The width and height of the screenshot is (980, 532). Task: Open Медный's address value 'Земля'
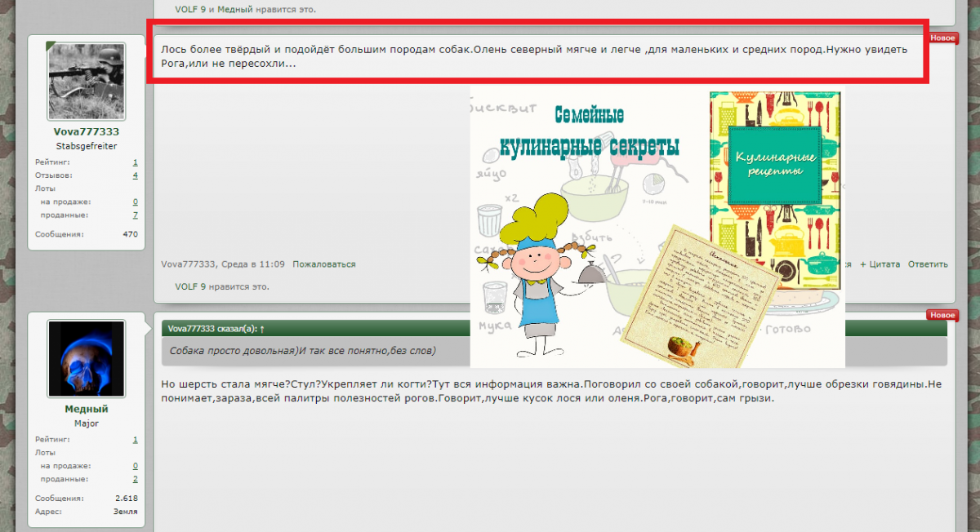[x=125, y=512]
